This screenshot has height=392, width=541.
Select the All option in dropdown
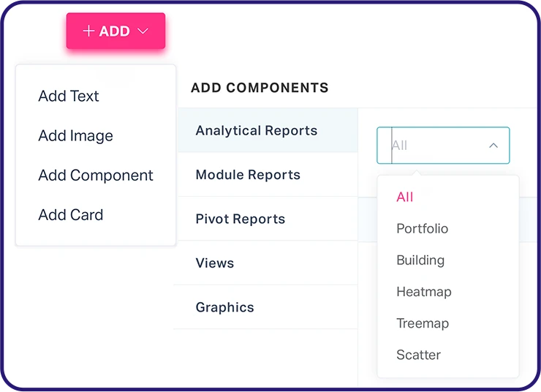coord(405,197)
